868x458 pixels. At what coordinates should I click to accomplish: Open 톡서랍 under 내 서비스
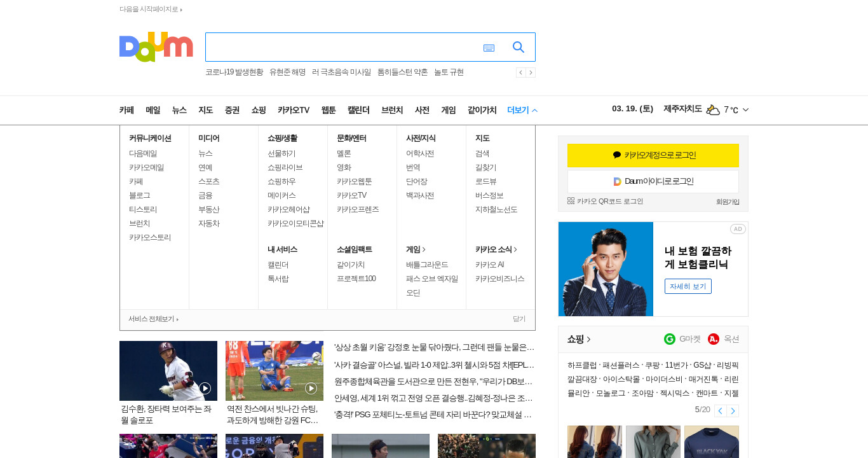point(278,279)
